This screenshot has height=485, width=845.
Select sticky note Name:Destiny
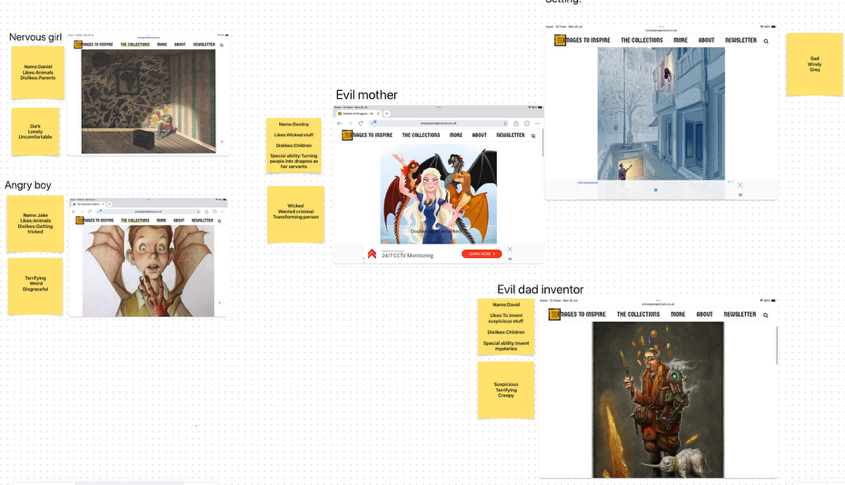coord(294,146)
